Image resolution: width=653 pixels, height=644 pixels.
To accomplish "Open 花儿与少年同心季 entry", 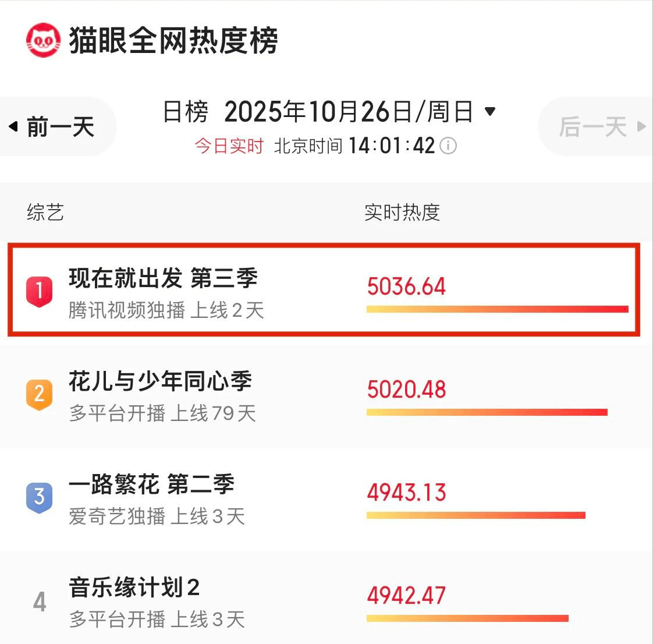I will coord(160,381).
